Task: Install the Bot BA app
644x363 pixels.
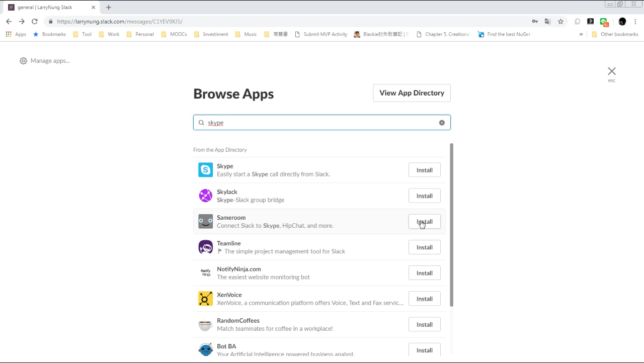Action: click(x=424, y=350)
